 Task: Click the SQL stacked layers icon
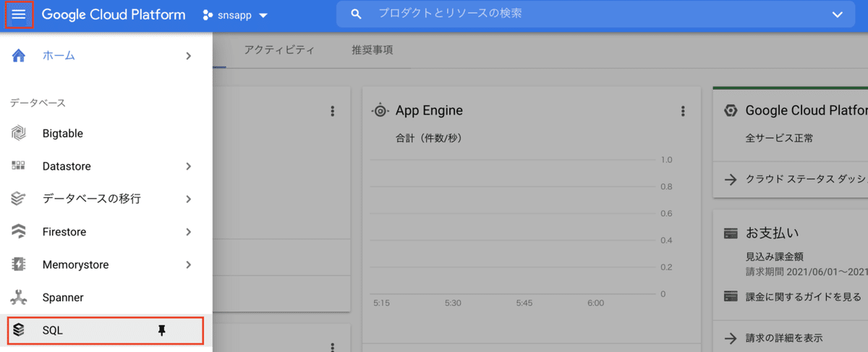[19, 330]
